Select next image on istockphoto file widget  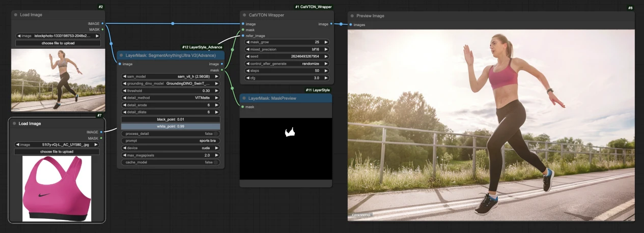97,36
